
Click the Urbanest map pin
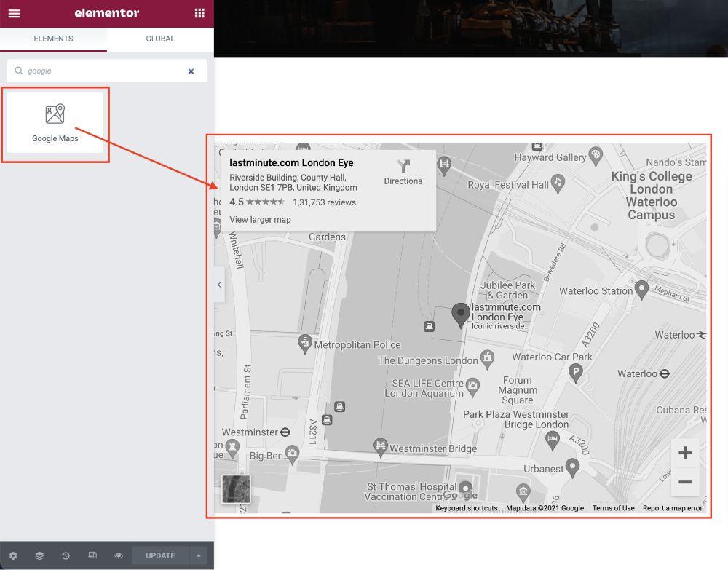coord(572,468)
